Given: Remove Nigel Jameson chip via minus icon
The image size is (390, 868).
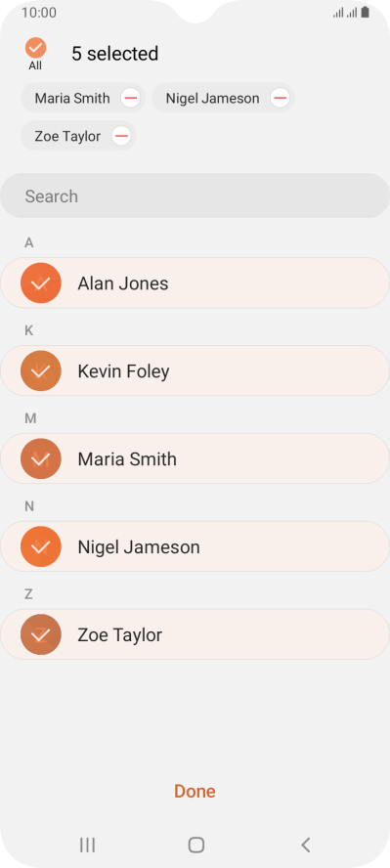Looking at the screenshot, I should pyautogui.click(x=280, y=99).
